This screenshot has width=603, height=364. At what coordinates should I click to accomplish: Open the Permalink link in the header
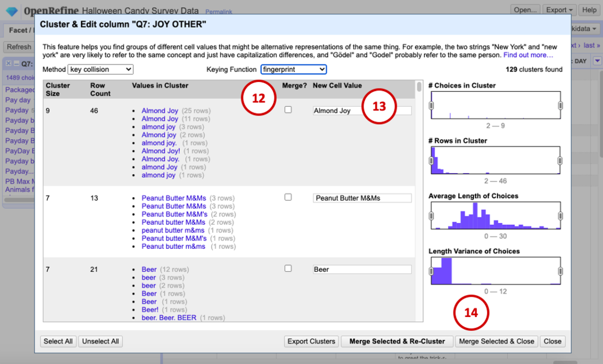(x=219, y=12)
